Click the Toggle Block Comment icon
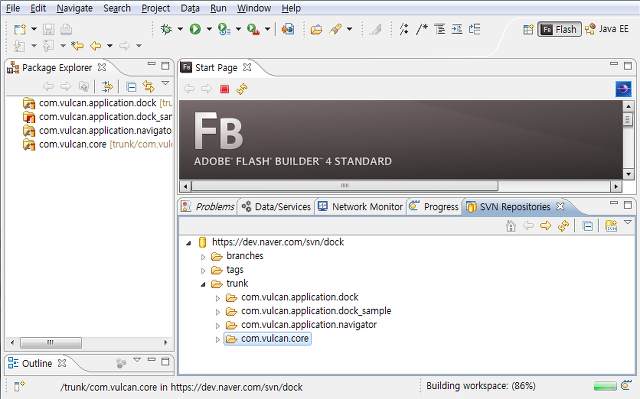 422,29
